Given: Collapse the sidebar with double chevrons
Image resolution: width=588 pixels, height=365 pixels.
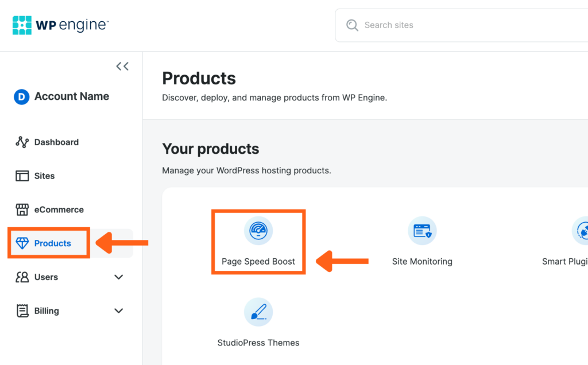Looking at the screenshot, I should [x=122, y=66].
